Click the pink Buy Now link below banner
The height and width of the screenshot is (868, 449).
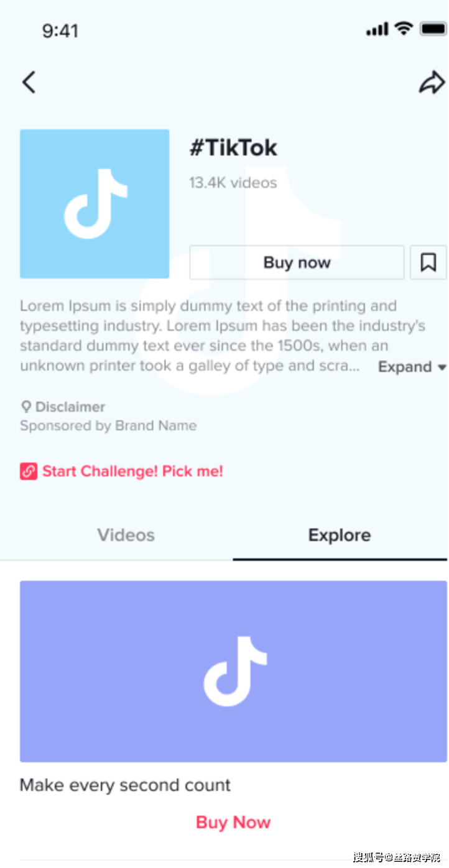[x=233, y=822]
